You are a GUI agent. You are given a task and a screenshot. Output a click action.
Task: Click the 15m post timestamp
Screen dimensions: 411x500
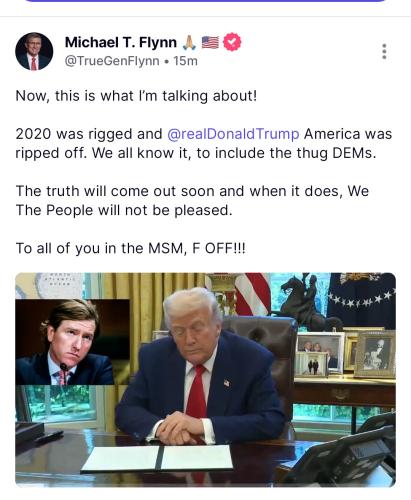click(185, 61)
